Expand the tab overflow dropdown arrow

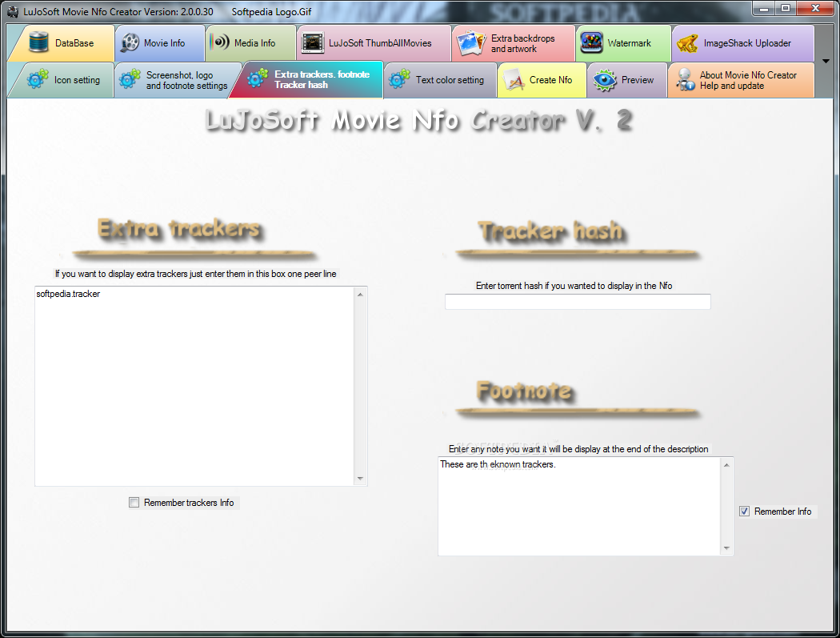(826, 61)
